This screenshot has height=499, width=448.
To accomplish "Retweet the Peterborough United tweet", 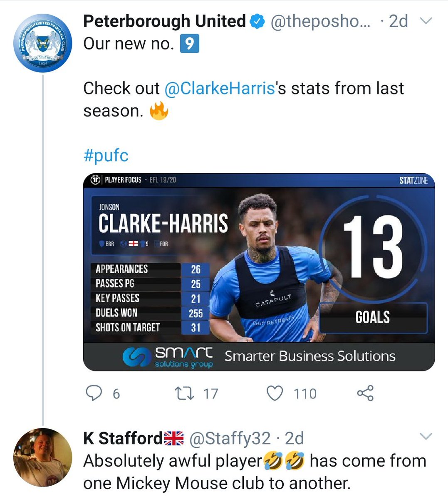I will pyautogui.click(x=185, y=393).
